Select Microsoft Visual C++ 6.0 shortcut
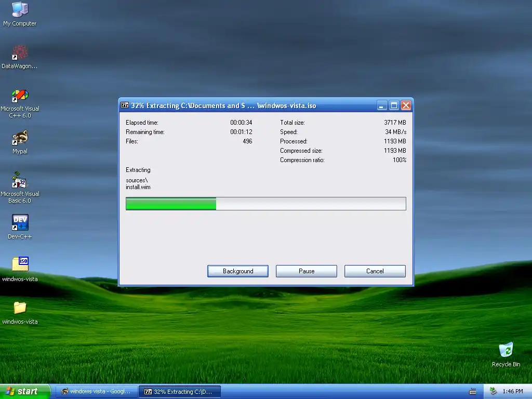The height and width of the screenshot is (399, 532). (20, 103)
